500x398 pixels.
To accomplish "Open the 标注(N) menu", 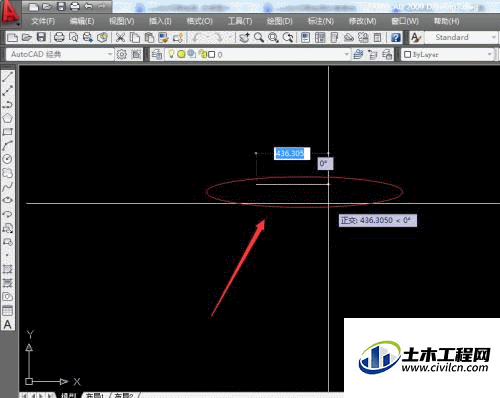I will 321,21.
